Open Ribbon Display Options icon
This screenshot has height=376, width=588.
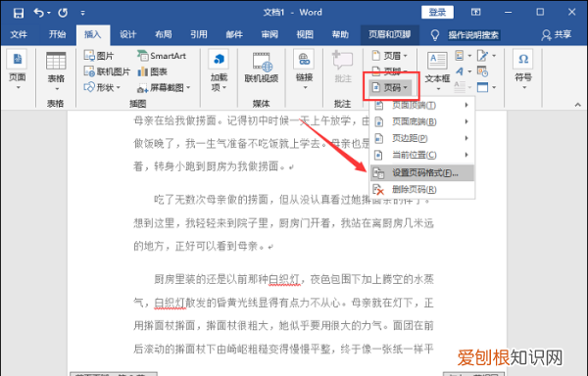click(476, 12)
